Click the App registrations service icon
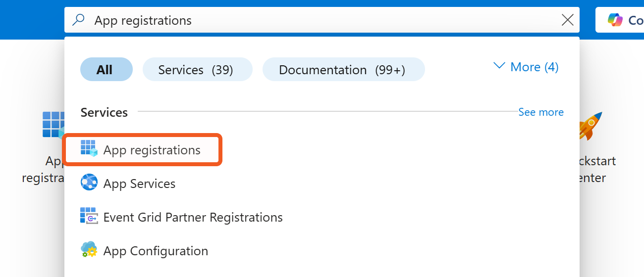Viewport: 644px width, 277px height. pos(89,148)
